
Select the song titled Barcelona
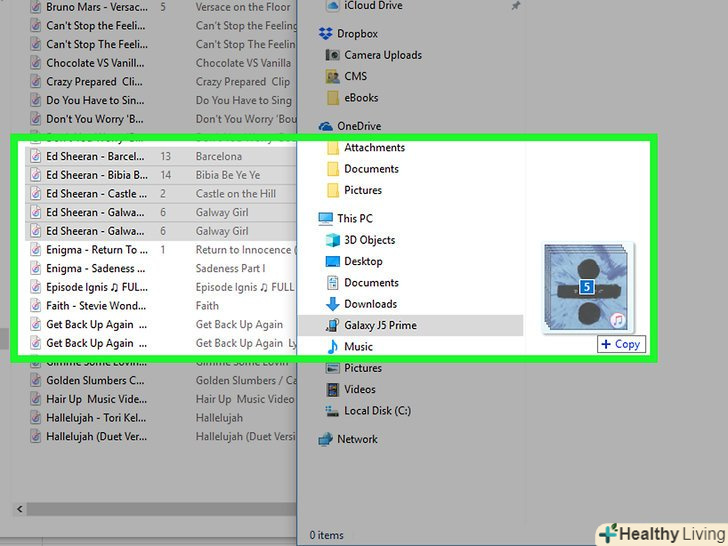click(x=219, y=156)
